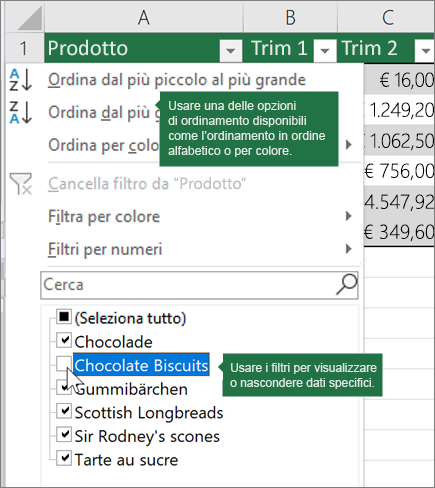Click the Trim 2 header cell
Screen dimensions: 435x488
pyautogui.click(x=376, y=48)
